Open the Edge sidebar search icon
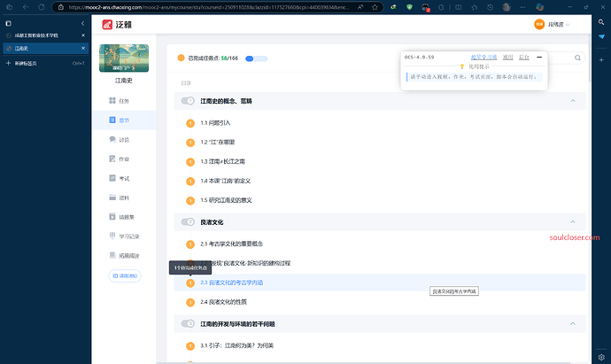 [x=601, y=23]
